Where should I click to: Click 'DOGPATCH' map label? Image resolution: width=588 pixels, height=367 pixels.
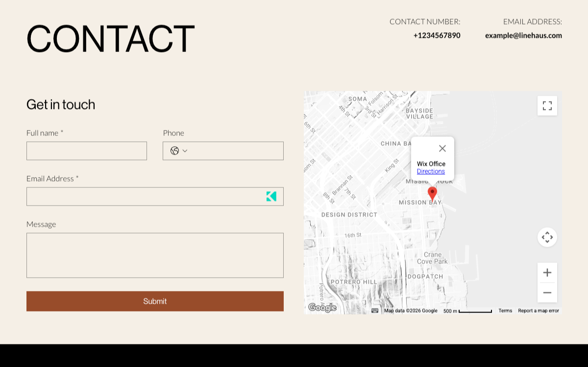(425, 276)
